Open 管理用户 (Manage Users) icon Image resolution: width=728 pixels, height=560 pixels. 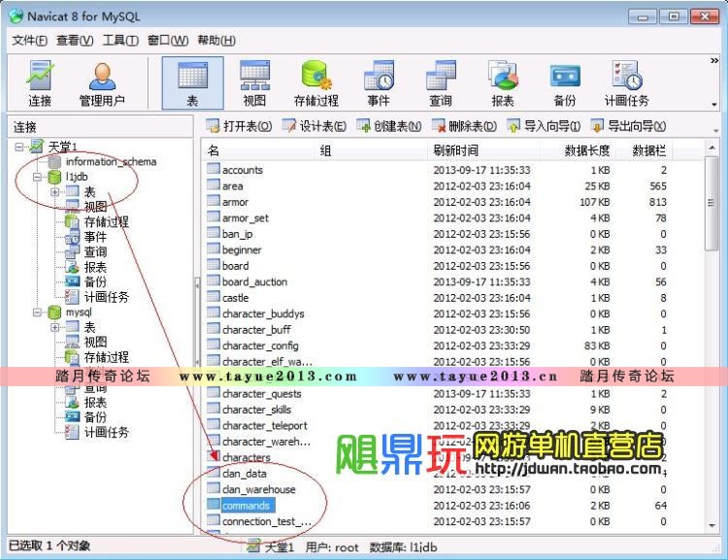[x=102, y=83]
